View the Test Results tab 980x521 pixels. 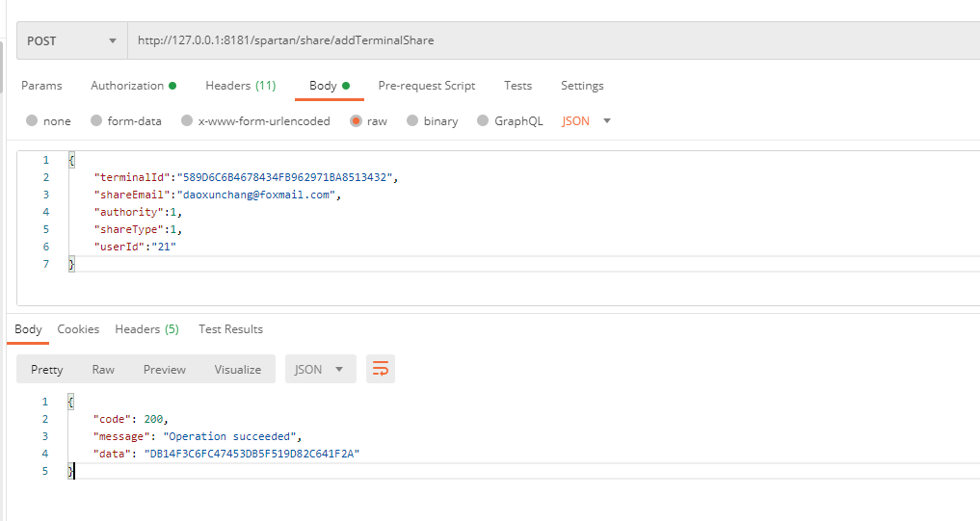[230, 329]
